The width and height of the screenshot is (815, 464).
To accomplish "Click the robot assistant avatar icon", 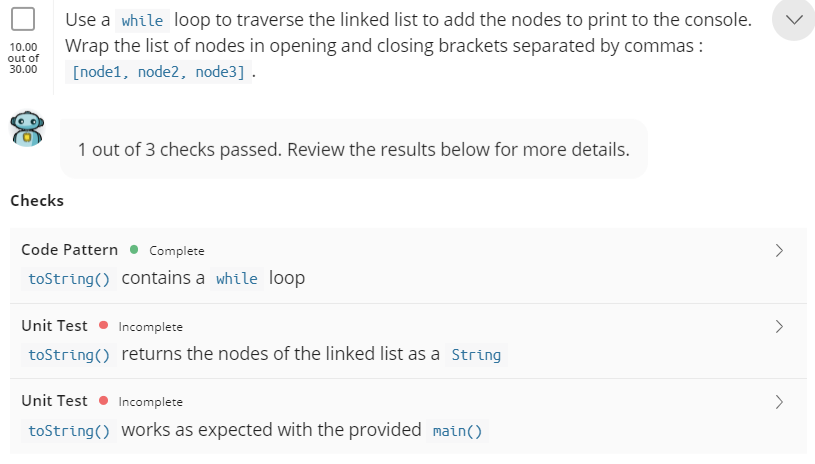I will coord(26,130).
